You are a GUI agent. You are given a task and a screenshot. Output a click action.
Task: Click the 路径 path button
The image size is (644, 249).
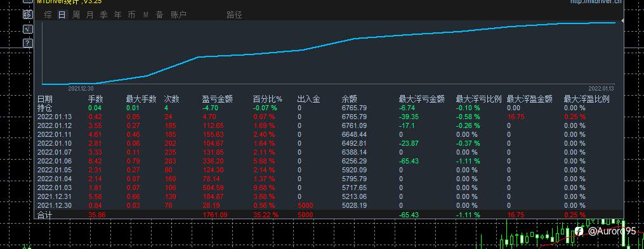[x=234, y=15]
